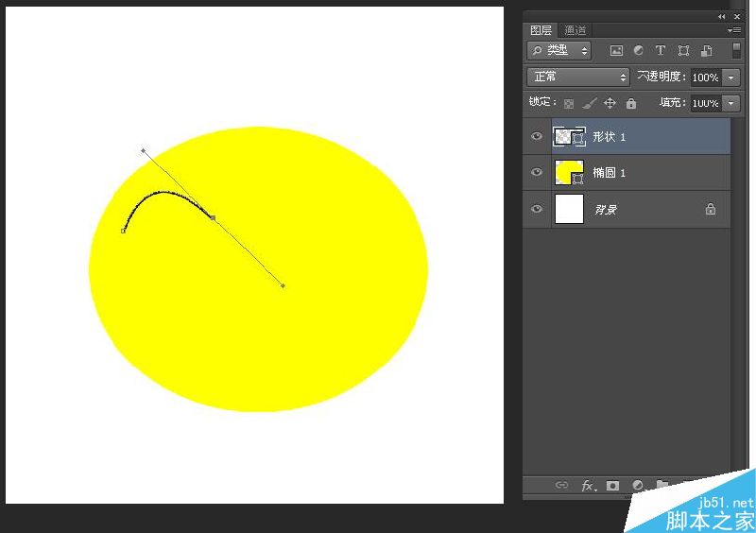756x533 pixels.
Task: Create new fill or adjustment layer icon
Action: pos(638,485)
